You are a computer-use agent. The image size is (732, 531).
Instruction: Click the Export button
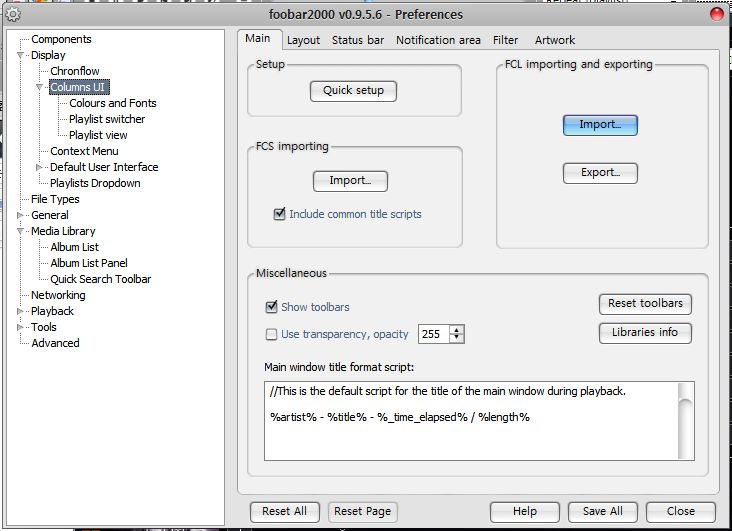click(600, 173)
